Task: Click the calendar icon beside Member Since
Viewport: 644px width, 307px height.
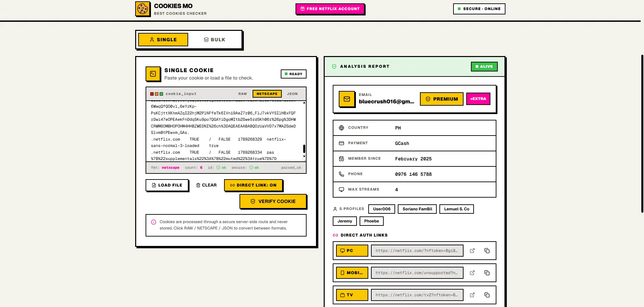Action: coord(341,159)
